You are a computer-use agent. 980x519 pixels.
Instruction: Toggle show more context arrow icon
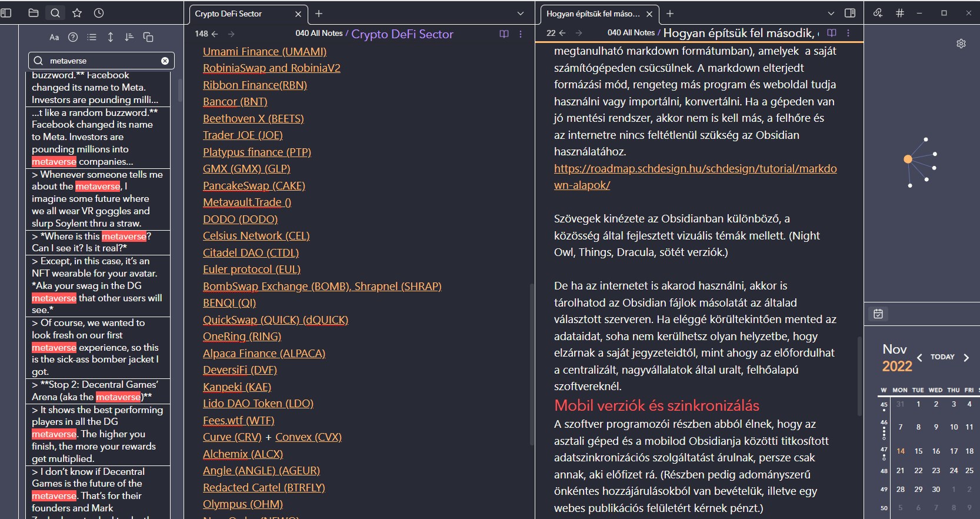point(111,37)
